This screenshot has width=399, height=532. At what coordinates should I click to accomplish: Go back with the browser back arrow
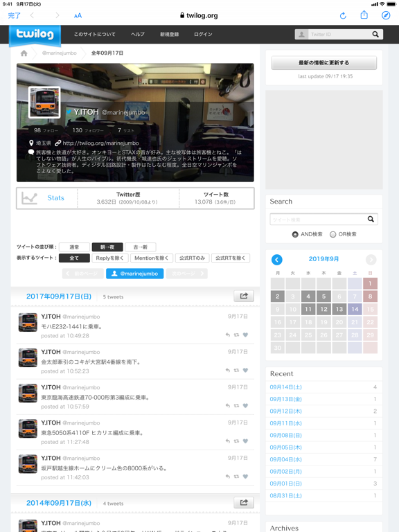coord(32,16)
